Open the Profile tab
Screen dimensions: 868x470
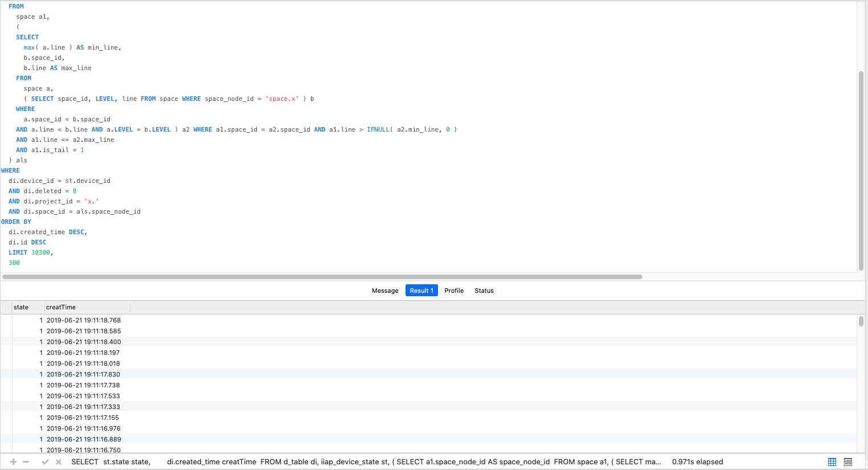[x=454, y=291]
